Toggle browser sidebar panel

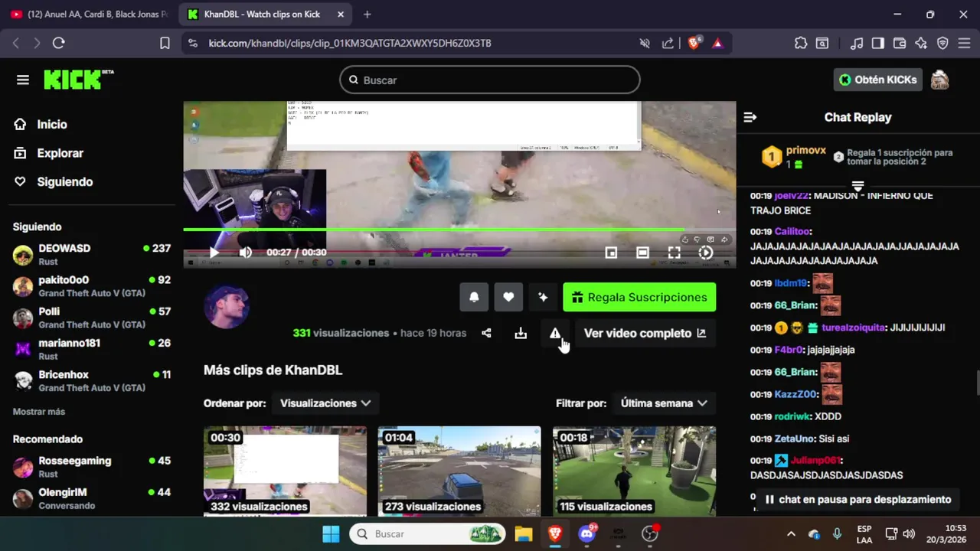tap(878, 44)
